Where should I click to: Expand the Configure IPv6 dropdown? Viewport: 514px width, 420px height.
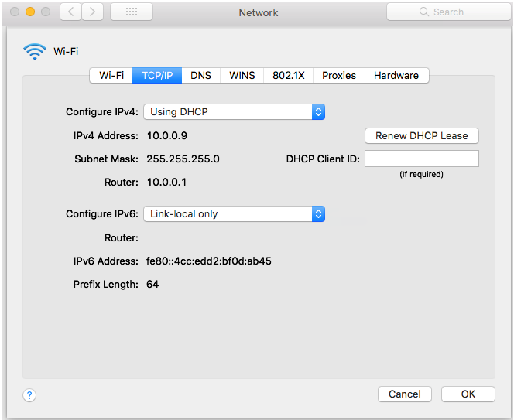[x=234, y=213]
